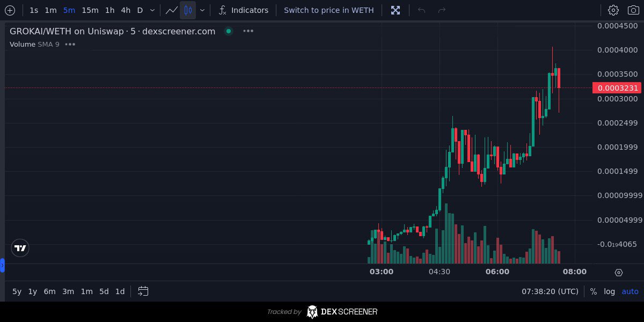Set range to 1d
The height and width of the screenshot is (322, 644).
coord(120,291)
